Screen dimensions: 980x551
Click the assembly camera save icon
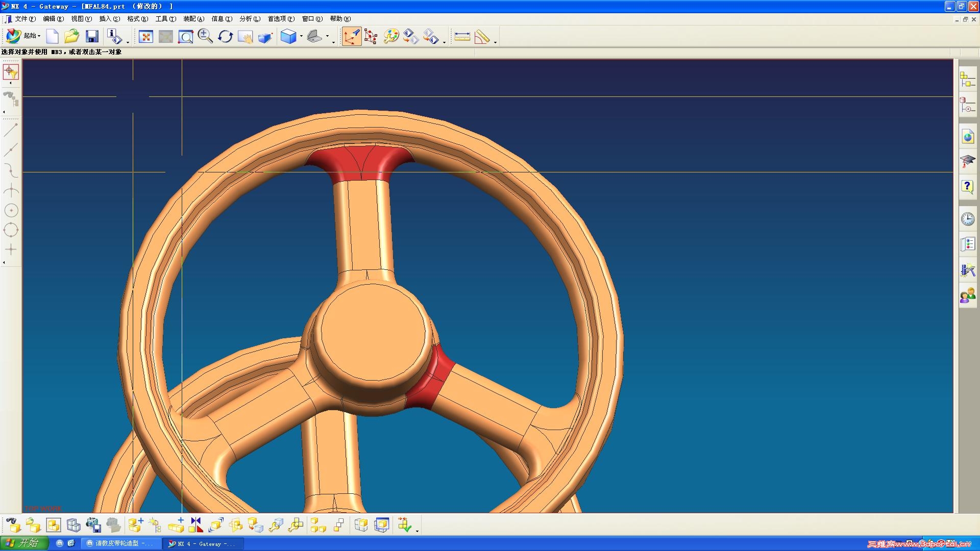point(93,524)
